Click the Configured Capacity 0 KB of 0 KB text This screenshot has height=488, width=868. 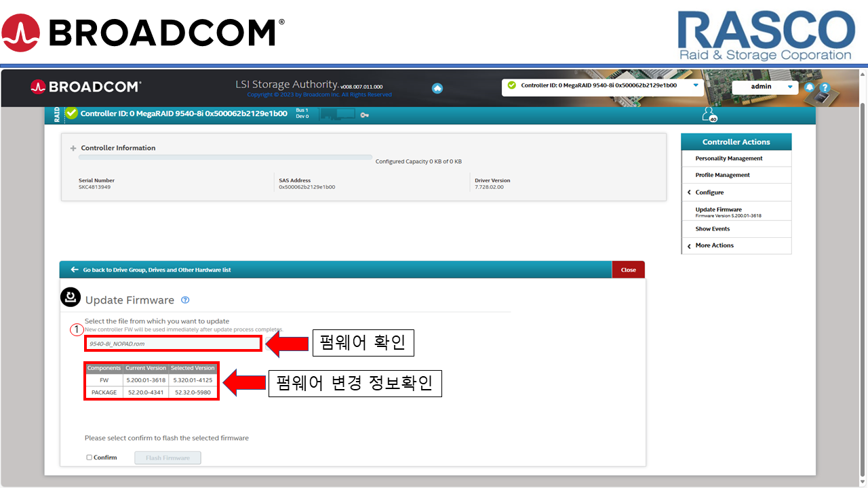pyautogui.click(x=418, y=161)
